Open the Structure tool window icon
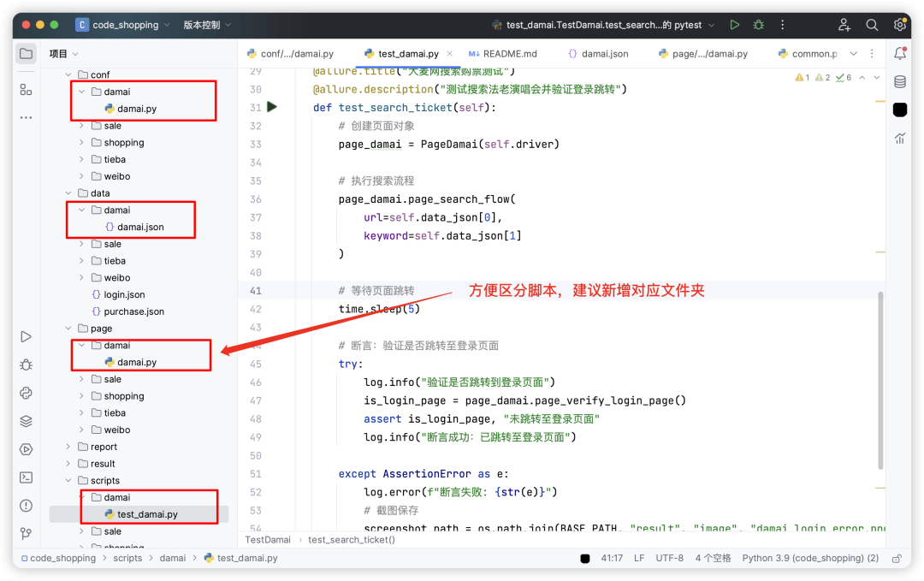Screen dimensions: 924x581 pyautogui.click(x=26, y=90)
